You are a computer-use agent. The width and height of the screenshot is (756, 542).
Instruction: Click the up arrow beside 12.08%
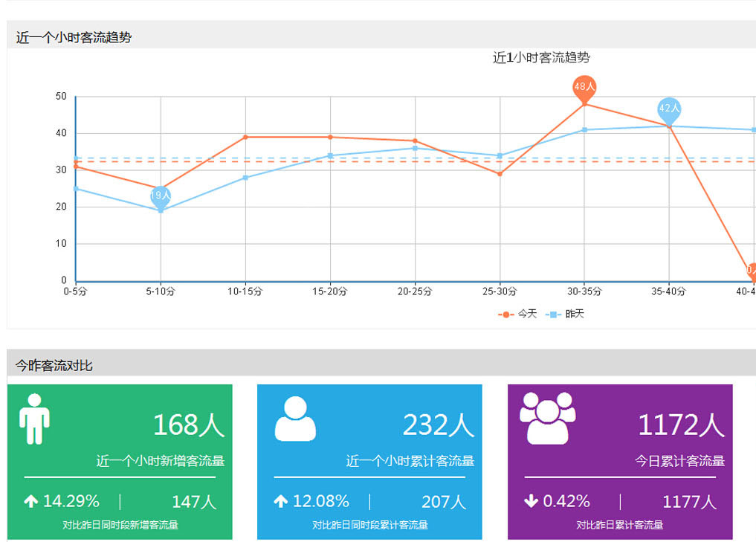pos(280,502)
